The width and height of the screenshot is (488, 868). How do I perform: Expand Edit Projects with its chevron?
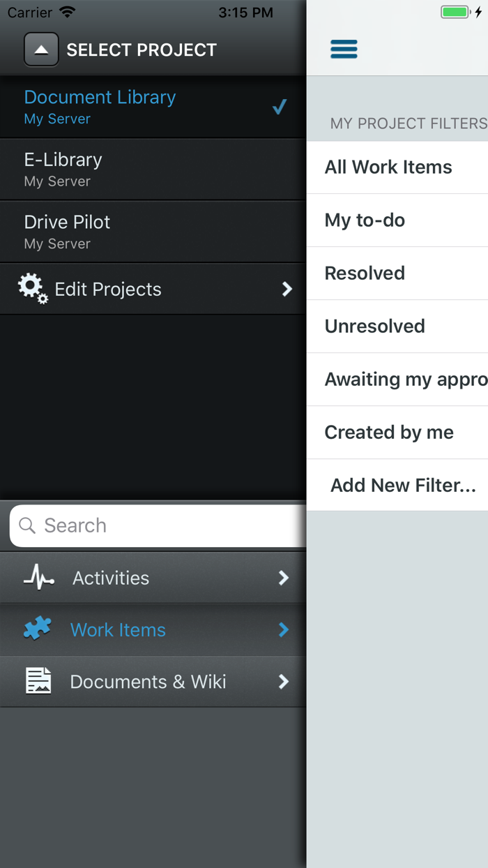(287, 289)
